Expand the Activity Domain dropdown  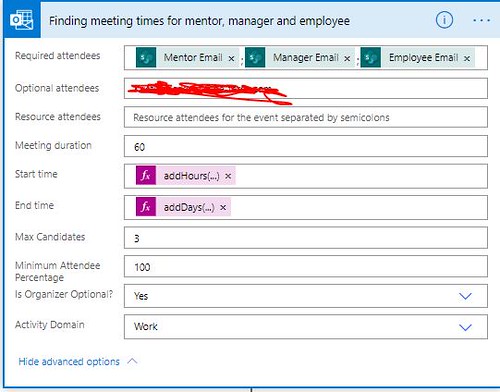pos(465,327)
